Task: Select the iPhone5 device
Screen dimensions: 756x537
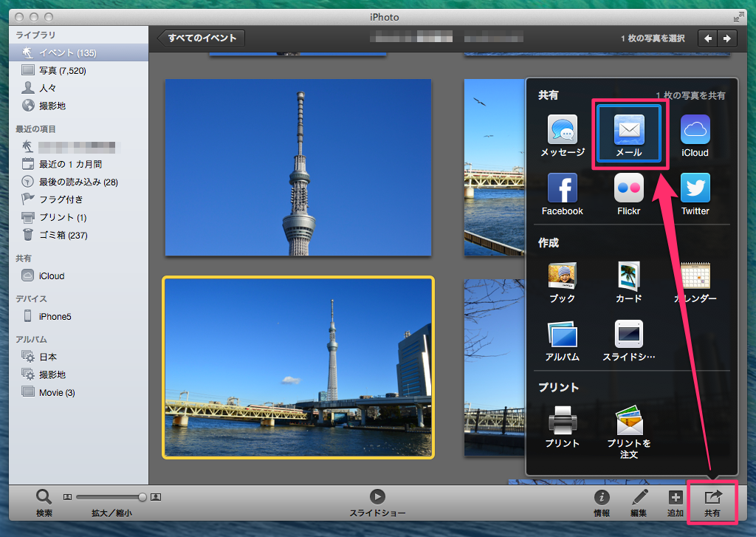Action: [78, 316]
